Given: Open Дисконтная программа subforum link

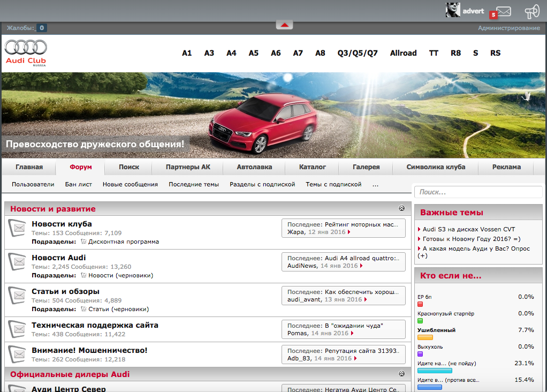Looking at the screenshot, I should click(x=123, y=242).
